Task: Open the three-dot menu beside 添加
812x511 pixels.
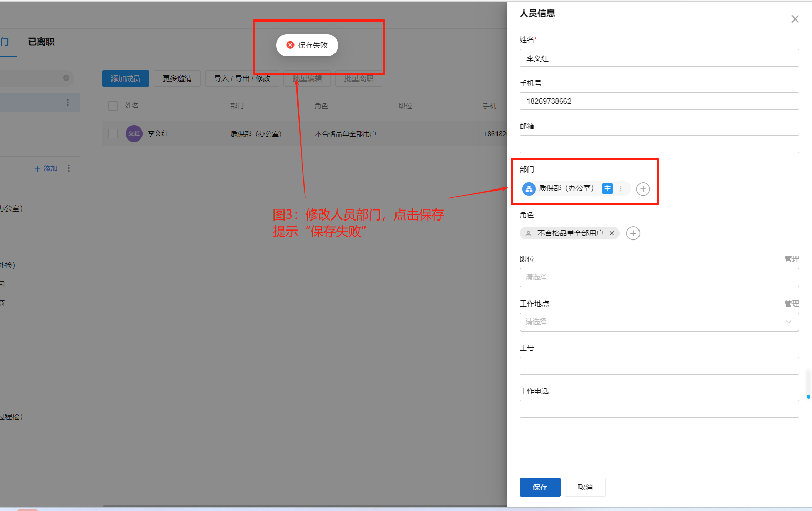Action: click(x=69, y=168)
